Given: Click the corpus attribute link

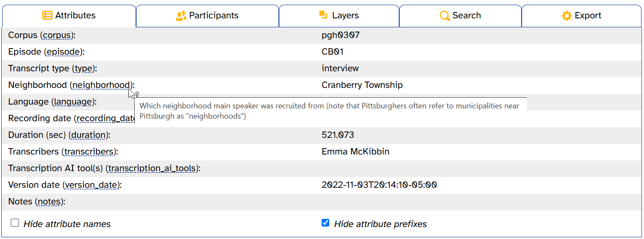Looking at the screenshot, I should coord(57,35).
